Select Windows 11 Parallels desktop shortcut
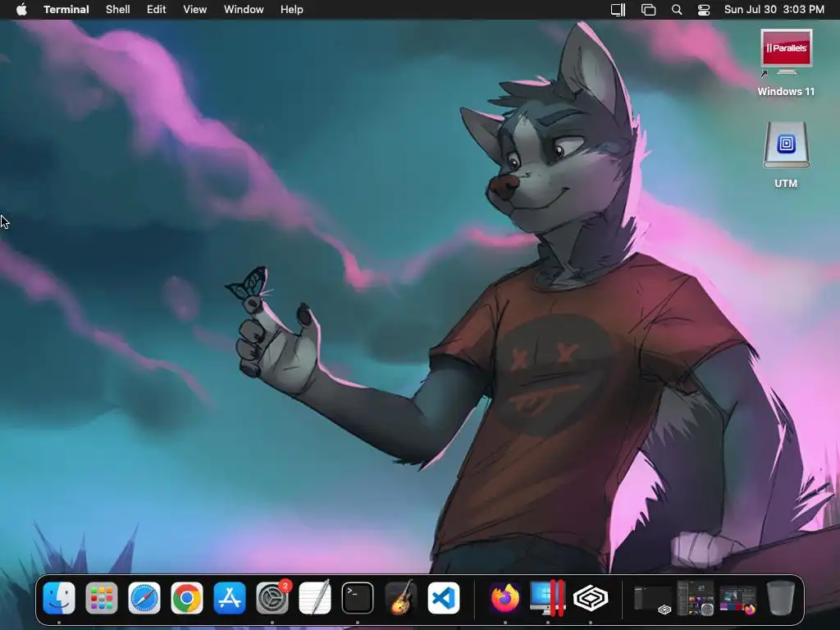The height and width of the screenshot is (630, 840). click(x=786, y=63)
